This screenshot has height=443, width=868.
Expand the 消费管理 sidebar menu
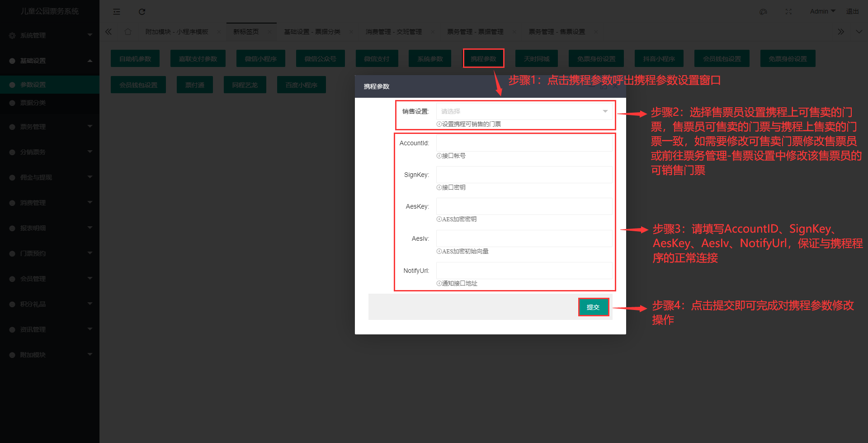pos(50,203)
